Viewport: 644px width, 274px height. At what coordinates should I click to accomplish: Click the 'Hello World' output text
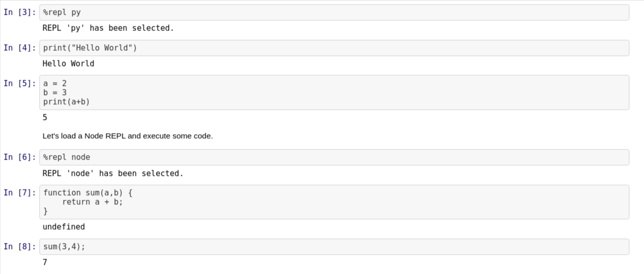pyautogui.click(x=68, y=64)
